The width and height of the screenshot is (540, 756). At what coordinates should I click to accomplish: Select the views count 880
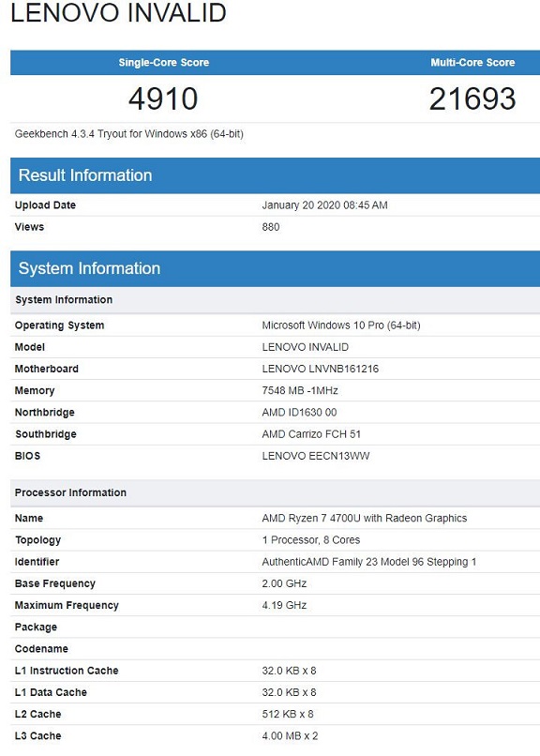tap(271, 227)
